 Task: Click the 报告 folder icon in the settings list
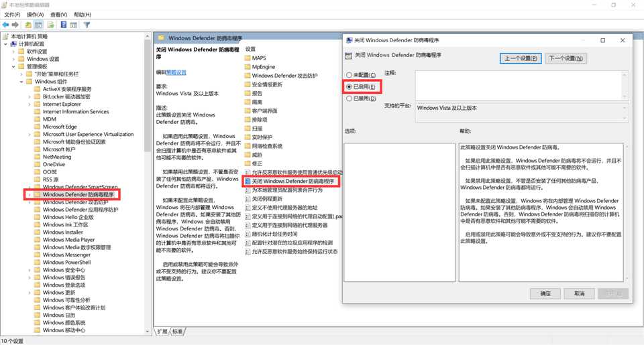pyautogui.click(x=248, y=93)
